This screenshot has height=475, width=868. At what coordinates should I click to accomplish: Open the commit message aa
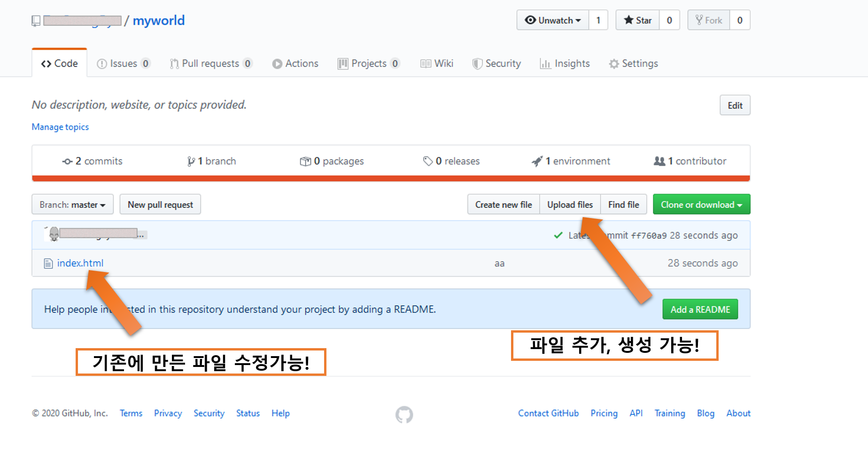(x=499, y=264)
